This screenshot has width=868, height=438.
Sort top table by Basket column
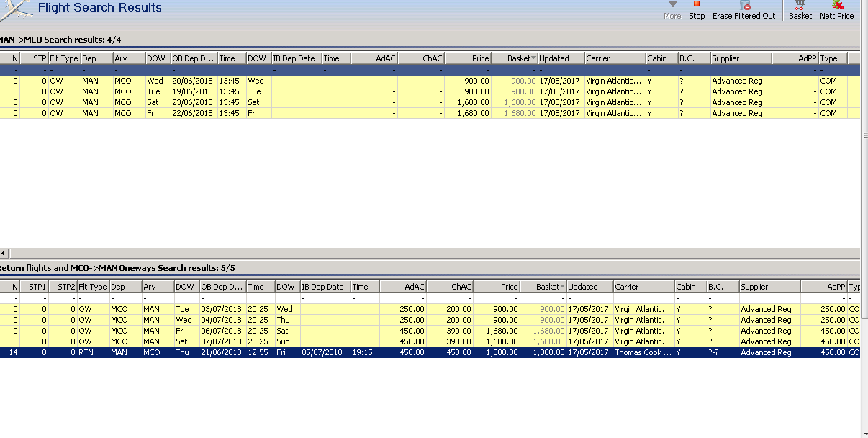(514, 58)
